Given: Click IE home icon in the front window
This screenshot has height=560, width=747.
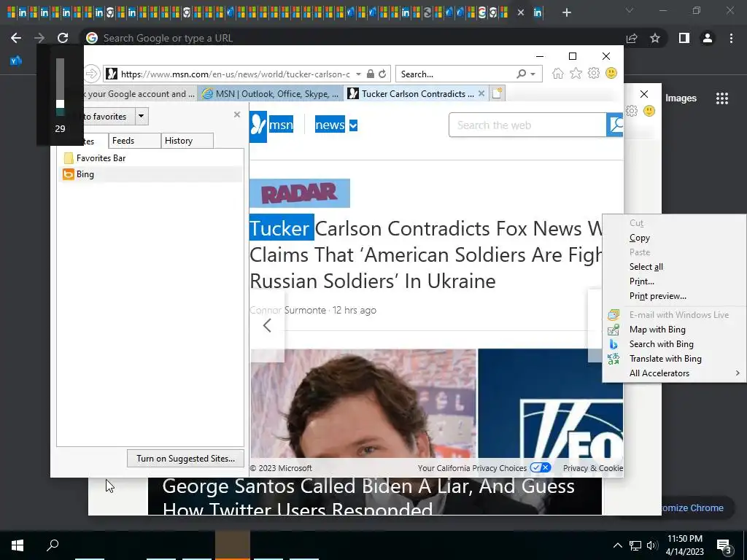Looking at the screenshot, I should tap(558, 74).
